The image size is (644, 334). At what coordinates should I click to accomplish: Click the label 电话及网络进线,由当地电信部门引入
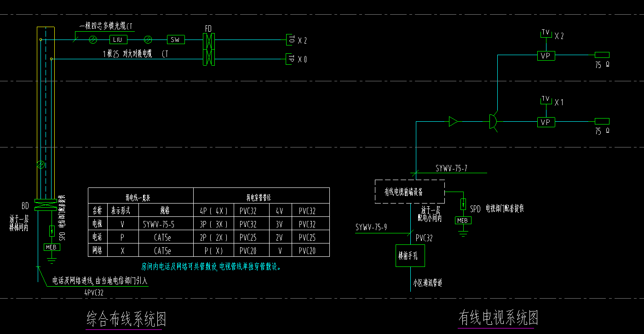coord(100,280)
